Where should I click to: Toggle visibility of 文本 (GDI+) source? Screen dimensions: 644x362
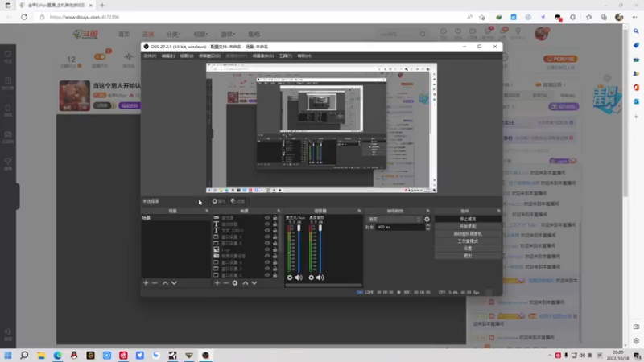267,231
